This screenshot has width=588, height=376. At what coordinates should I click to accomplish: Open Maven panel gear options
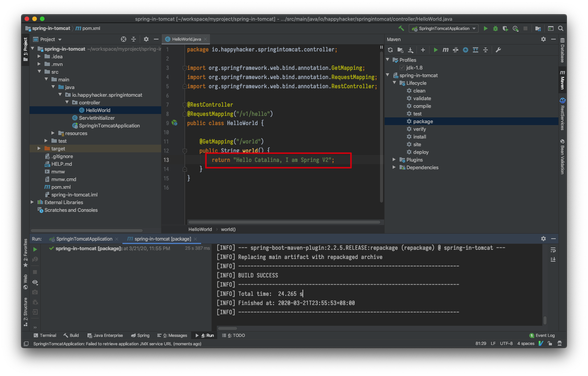pyautogui.click(x=543, y=39)
